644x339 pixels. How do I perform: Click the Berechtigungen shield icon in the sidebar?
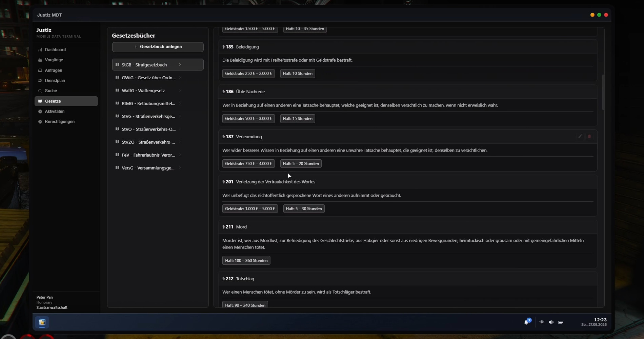coord(40,122)
